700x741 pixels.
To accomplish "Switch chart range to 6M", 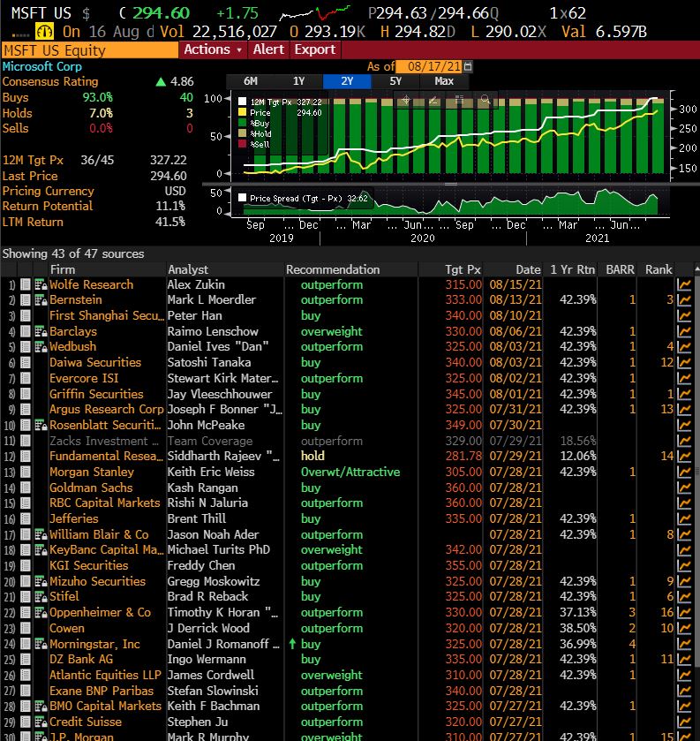I will coord(251,81).
